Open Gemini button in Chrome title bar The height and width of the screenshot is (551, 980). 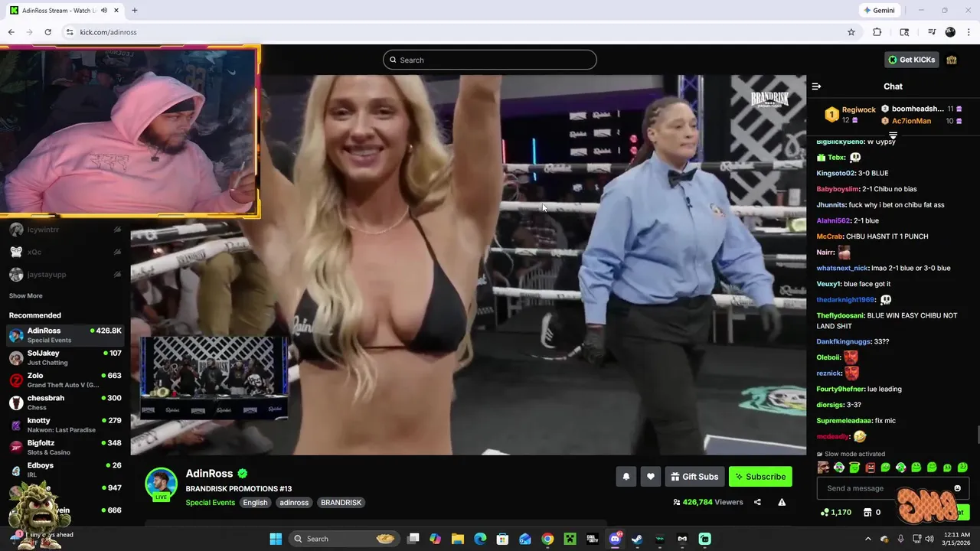(x=879, y=11)
